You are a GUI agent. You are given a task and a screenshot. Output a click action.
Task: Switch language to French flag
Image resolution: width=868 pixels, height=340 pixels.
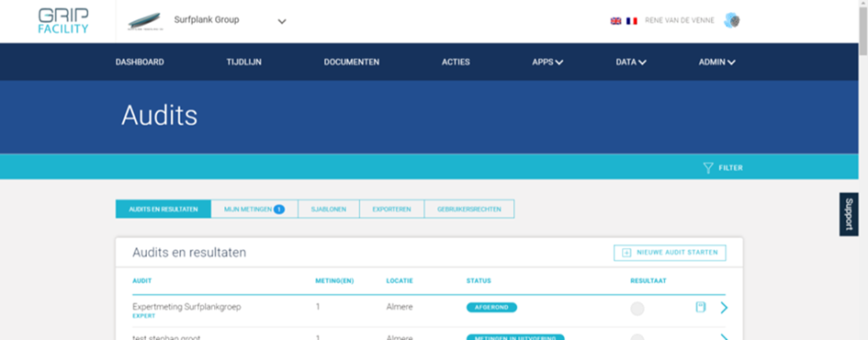[x=632, y=21]
